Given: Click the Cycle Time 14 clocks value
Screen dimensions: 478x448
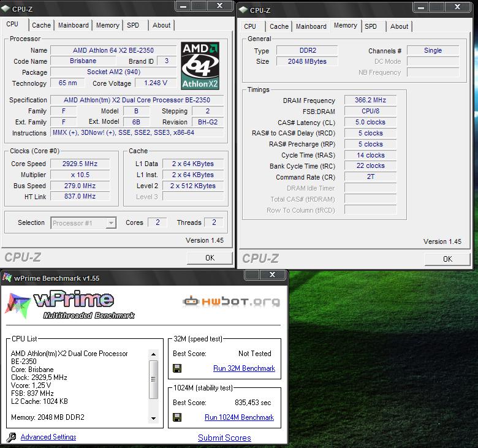Looking at the screenshot, I should (x=370, y=155).
